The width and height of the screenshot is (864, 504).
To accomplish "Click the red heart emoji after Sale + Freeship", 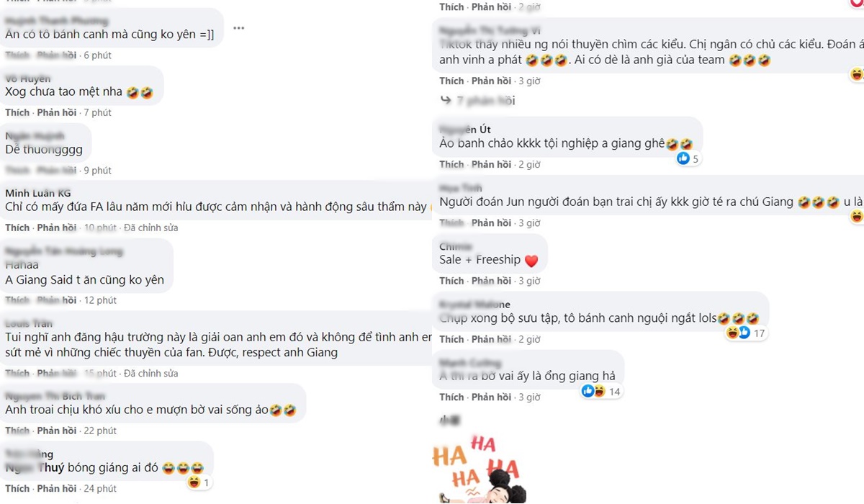I will point(531,260).
